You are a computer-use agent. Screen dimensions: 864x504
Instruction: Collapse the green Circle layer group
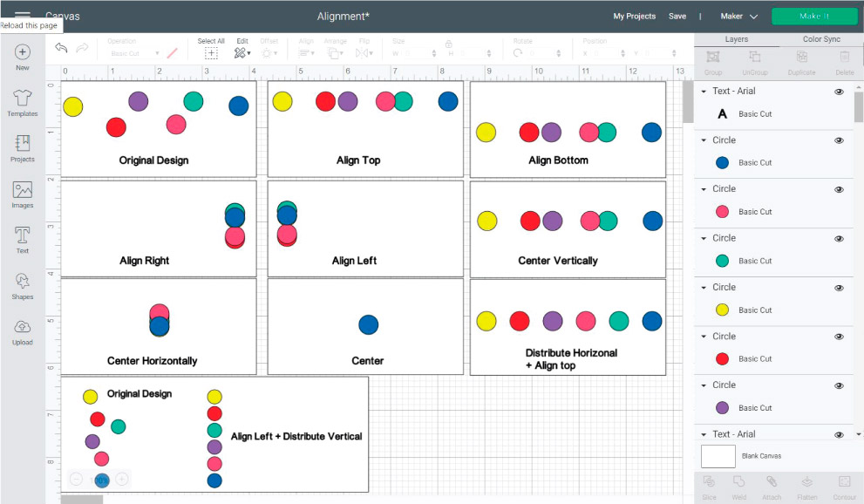click(704, 239)
